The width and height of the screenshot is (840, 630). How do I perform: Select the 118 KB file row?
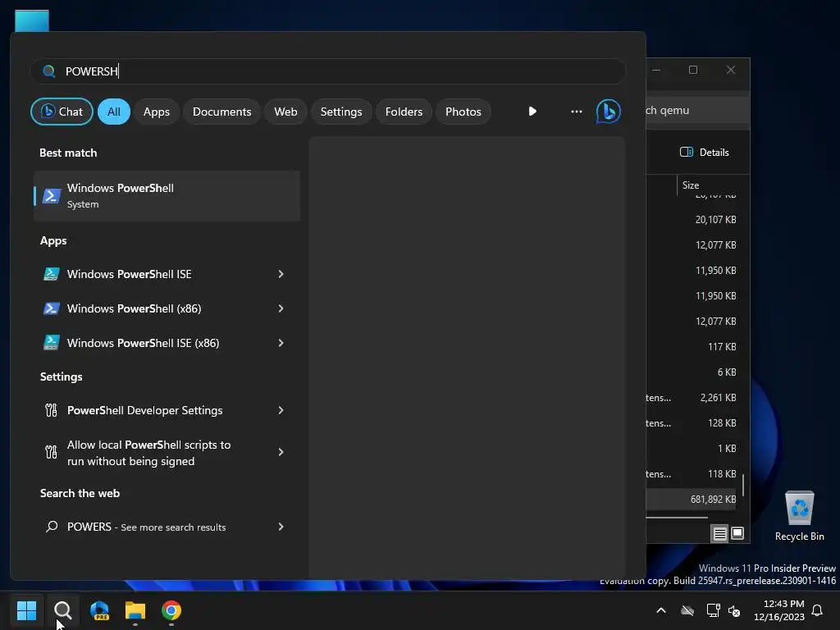coord(691,474)
